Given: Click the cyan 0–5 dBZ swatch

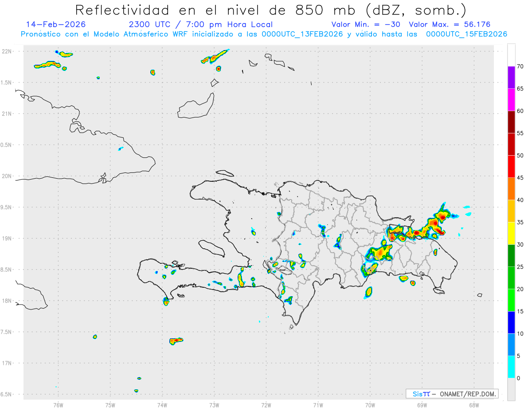Looking at the screenshot, I should tap(511, 367).
